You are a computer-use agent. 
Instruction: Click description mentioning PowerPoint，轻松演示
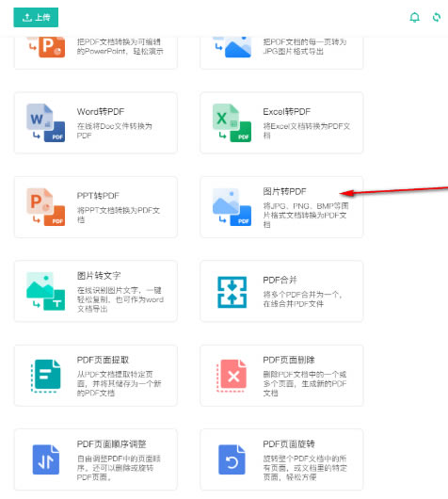pos(120,46)
